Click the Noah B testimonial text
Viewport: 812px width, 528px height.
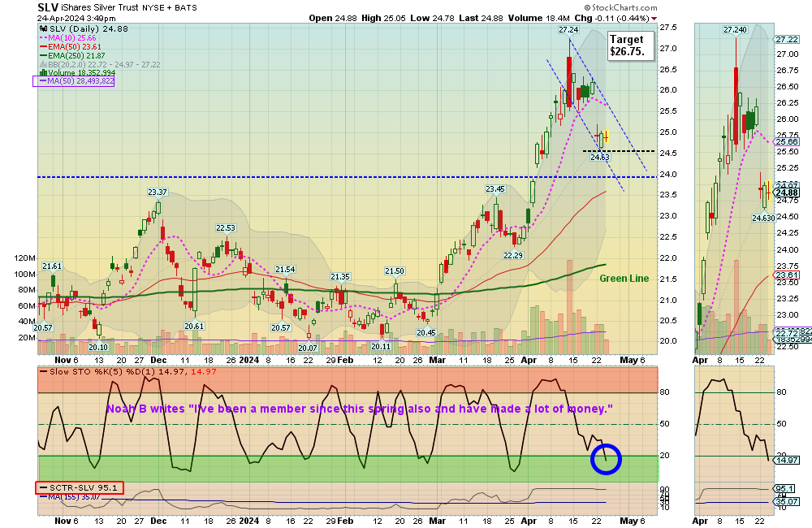[x=360, y=409]
